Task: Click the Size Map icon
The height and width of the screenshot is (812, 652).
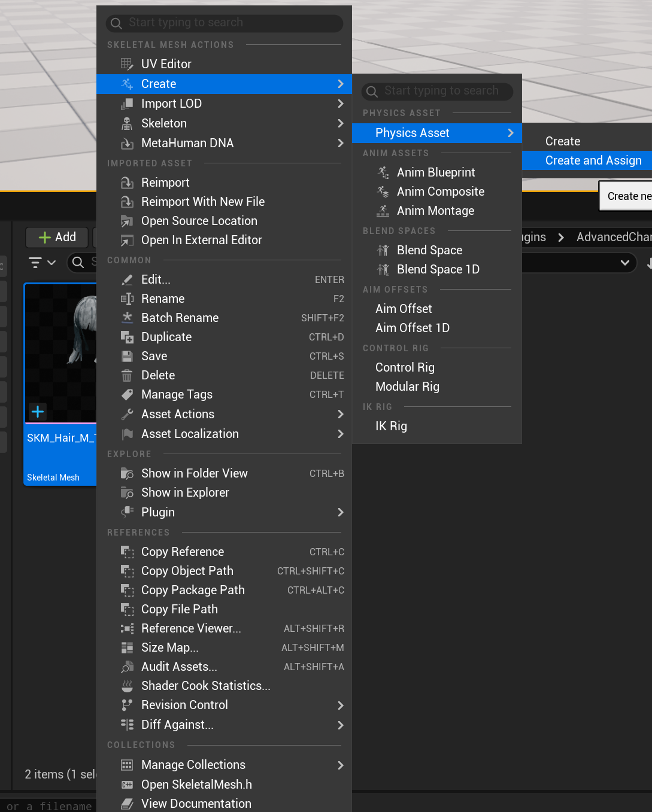Action: pos(127,647)
